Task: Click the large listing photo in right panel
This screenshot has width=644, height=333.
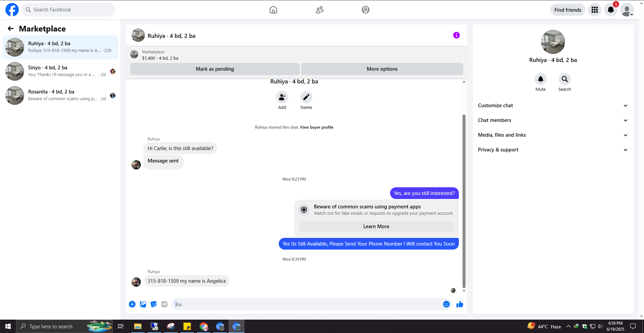Action: pyautogui.click(x=553, y=42)
